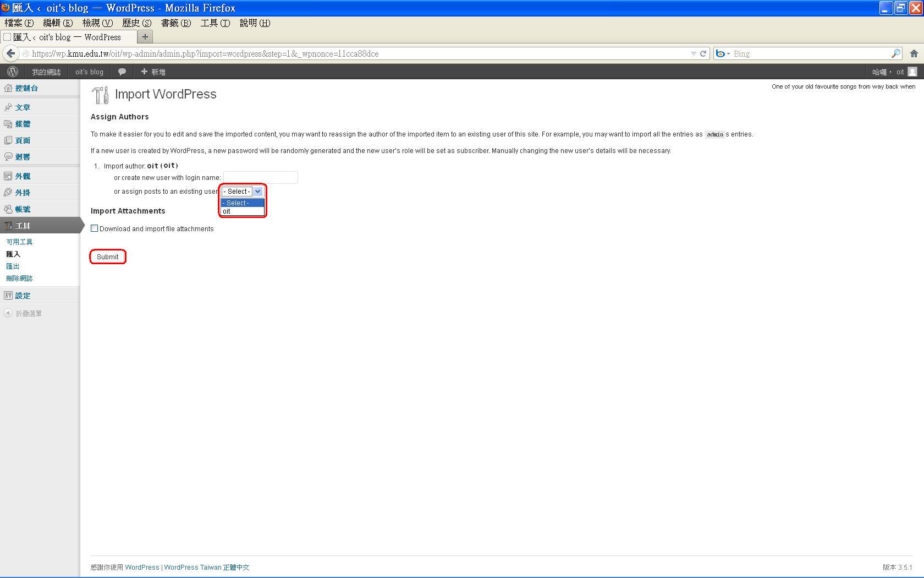Click the 哈囉, oit account greeting
This screenshot has height=578, width=924.
888,72
